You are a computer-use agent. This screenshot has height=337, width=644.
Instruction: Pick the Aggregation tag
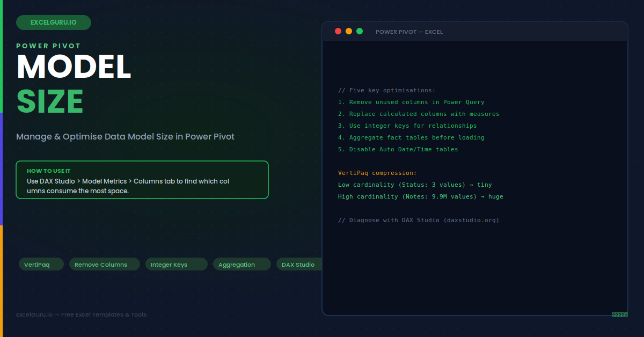point(241,264)
